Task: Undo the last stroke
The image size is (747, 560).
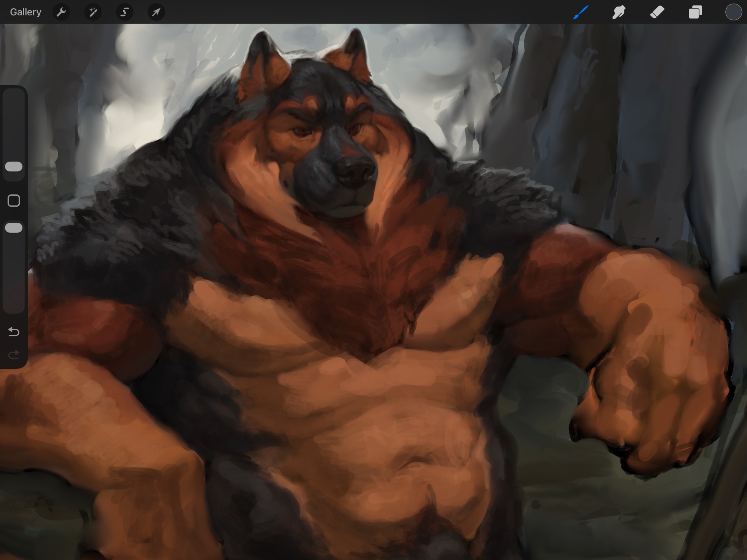Action: pos(14,331)
